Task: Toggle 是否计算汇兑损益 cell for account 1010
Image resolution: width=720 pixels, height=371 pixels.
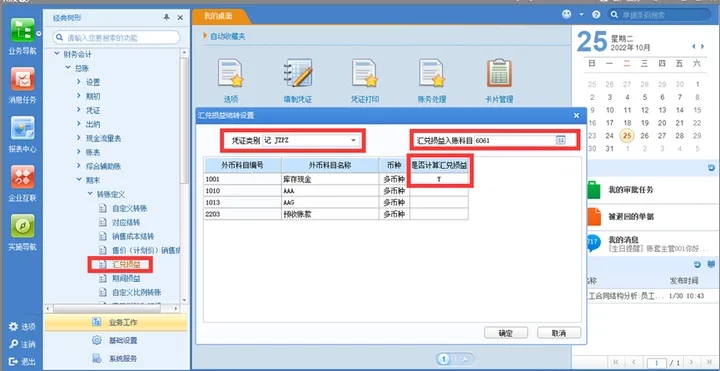Action: click(439, 191)
